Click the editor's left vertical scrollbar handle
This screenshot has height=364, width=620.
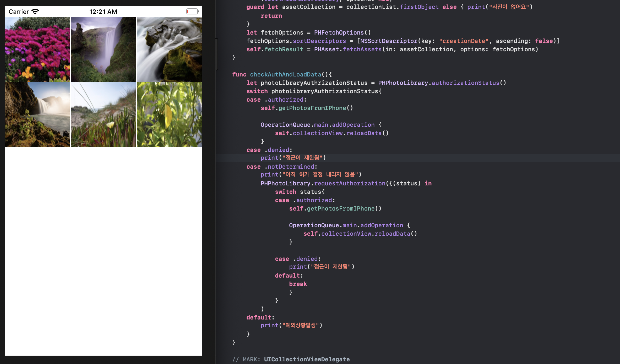216,54
